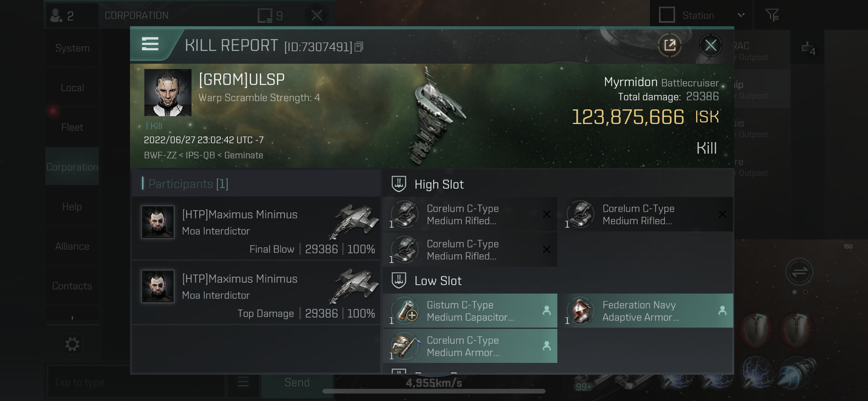Image resolution: width=868 pixels, height=401 pixels.
Task: Send the chat message
Action: pyautogui.click(x=297, y=382)
